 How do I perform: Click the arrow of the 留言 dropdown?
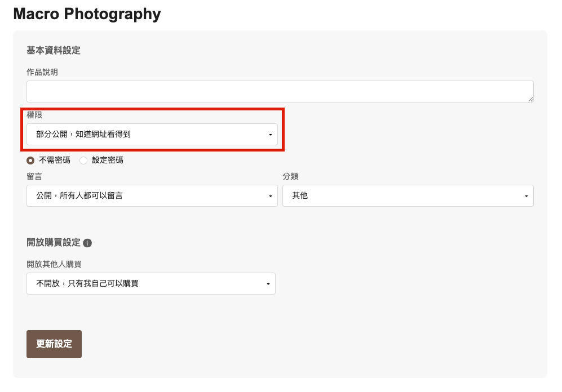[x=270, y=196]
